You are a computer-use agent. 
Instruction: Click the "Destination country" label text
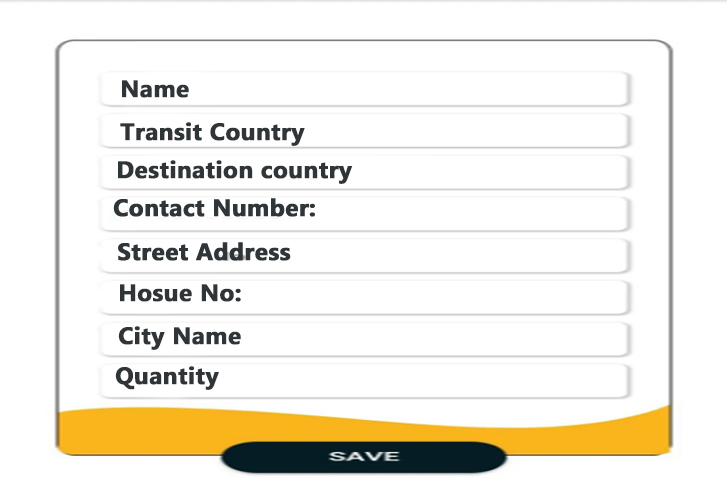[234, 171]
